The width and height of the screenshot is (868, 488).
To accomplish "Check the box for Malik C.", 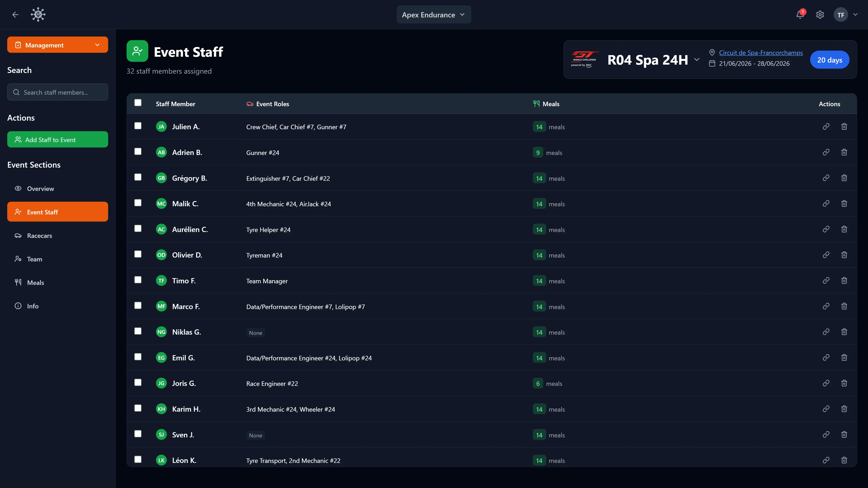I will [x=138, y=203].
